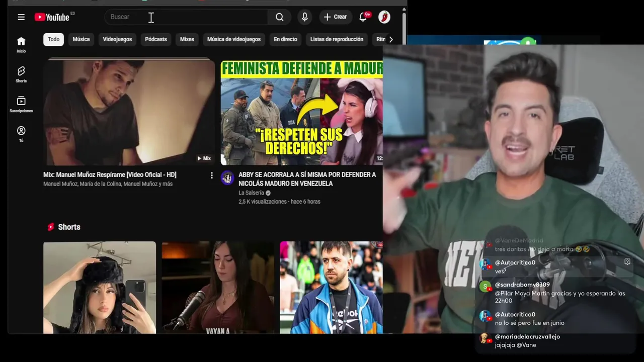Open the short with the girl in the fur hat
Screen dimensions: 644x362
(100, 288)
